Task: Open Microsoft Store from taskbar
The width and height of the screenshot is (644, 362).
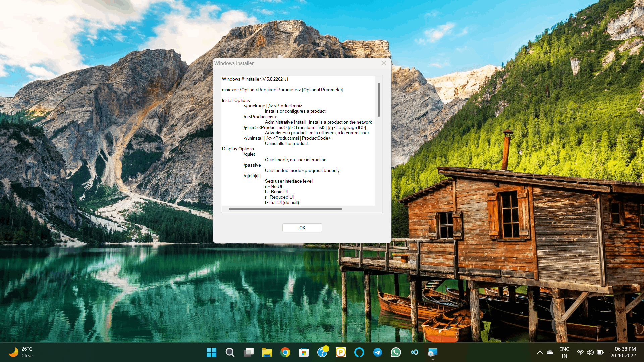Action: [x=304, y=352]
